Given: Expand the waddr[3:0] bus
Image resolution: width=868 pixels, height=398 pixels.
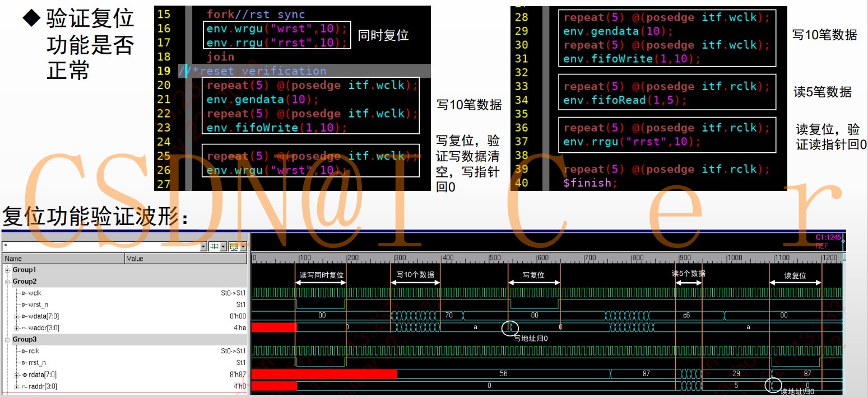Looking at the screenshot, I should click(x=17, y=328).
